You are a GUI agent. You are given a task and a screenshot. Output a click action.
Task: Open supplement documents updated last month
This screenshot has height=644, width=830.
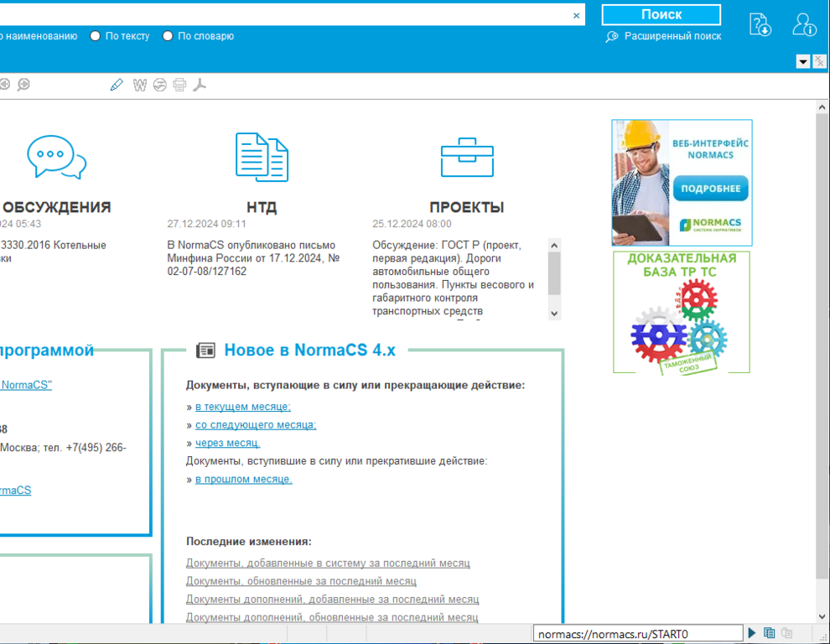332,617
